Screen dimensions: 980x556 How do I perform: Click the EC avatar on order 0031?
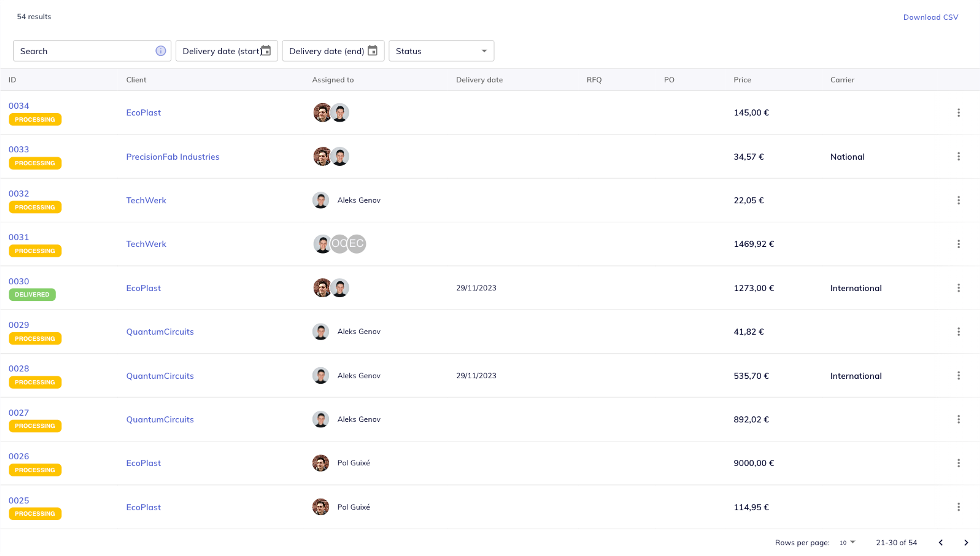(x=357, y=244)
